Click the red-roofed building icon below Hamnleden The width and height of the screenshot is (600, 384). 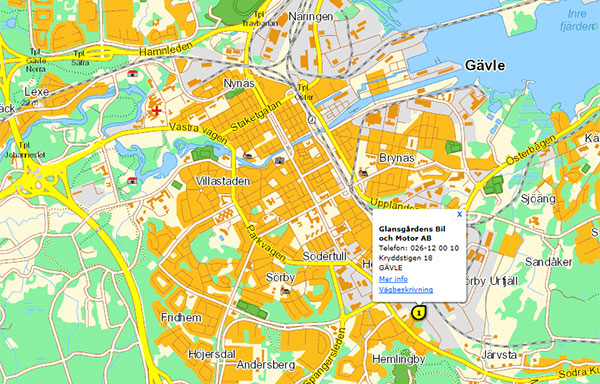pyautogui.click(x=133, y=73)
